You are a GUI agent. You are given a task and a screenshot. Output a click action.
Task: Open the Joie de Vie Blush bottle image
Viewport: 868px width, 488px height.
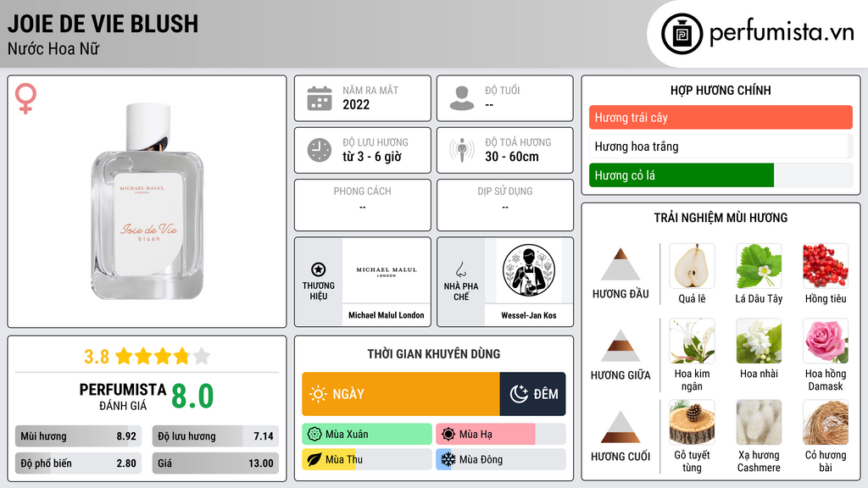147,202
